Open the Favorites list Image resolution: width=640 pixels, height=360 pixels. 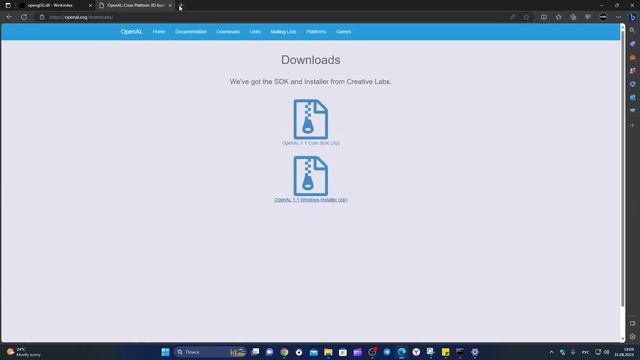point(558,17)
